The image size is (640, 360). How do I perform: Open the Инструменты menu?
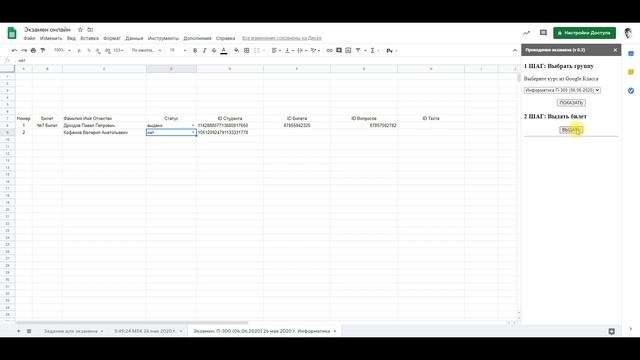(163, 38)
